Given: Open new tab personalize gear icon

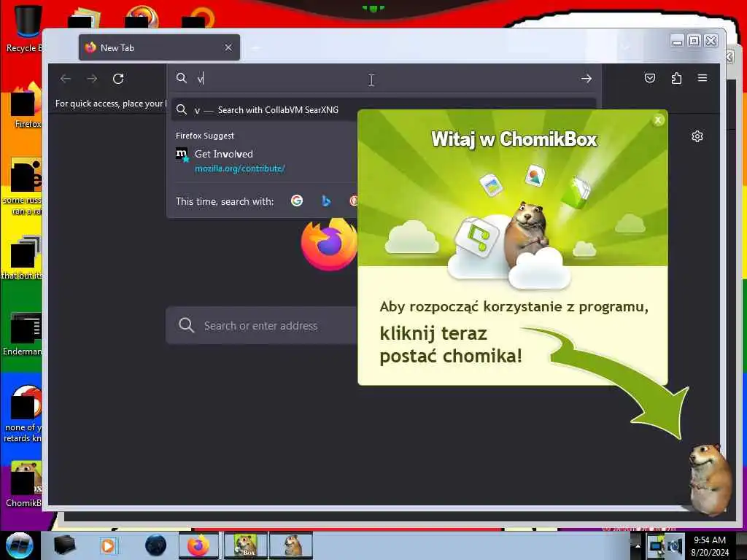Looking at the screenshot, I should pos(697,136).
